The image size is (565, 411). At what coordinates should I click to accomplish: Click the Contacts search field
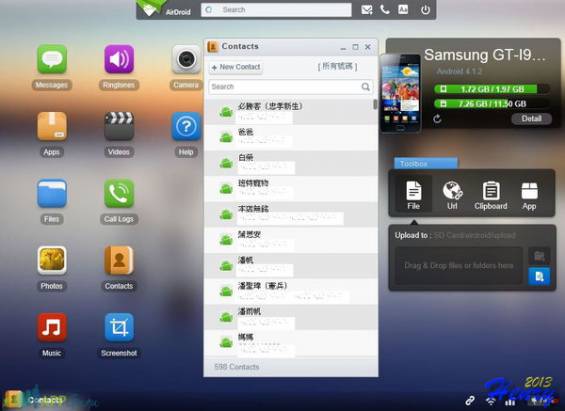[x=290, y=87]
